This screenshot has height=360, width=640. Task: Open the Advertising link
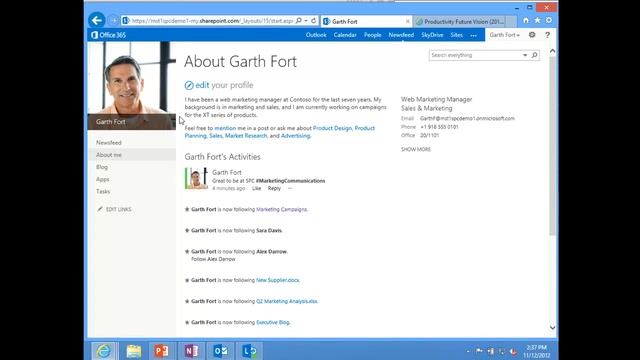click(295, 136)
